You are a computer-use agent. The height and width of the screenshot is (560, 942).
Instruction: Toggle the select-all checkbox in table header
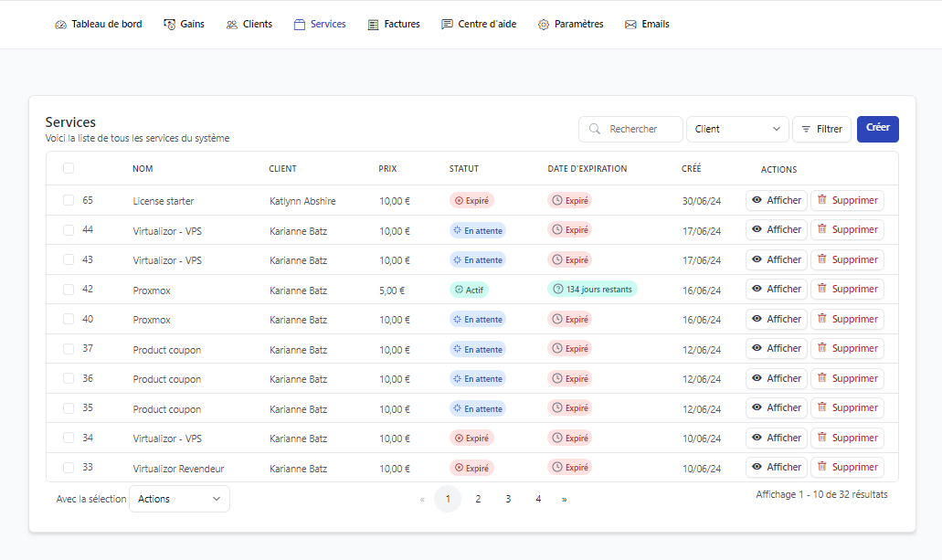pyautogui.click(x=69, y=168)
